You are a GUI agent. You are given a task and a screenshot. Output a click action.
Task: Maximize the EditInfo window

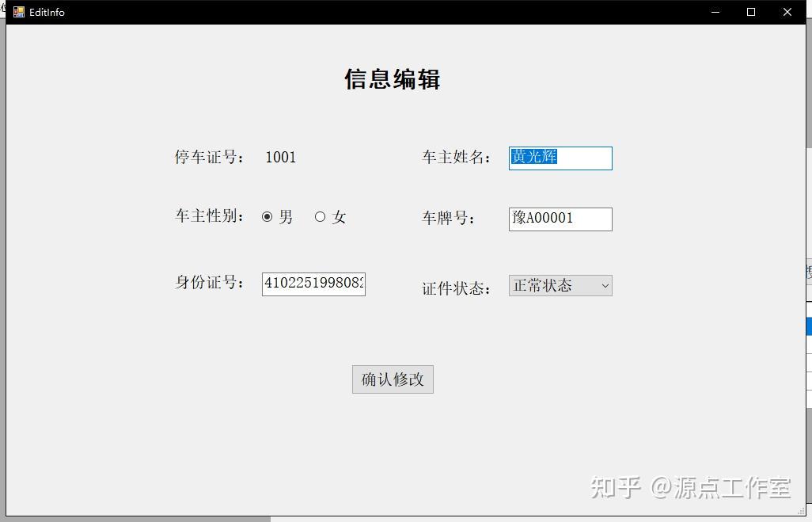(x=751, y=12)
